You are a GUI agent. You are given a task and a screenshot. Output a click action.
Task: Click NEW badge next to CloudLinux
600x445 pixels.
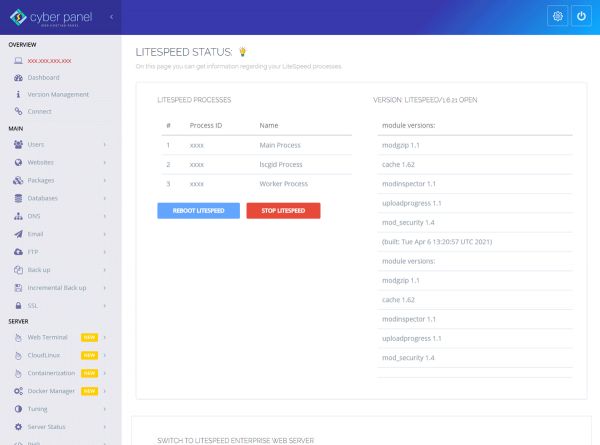90,355
